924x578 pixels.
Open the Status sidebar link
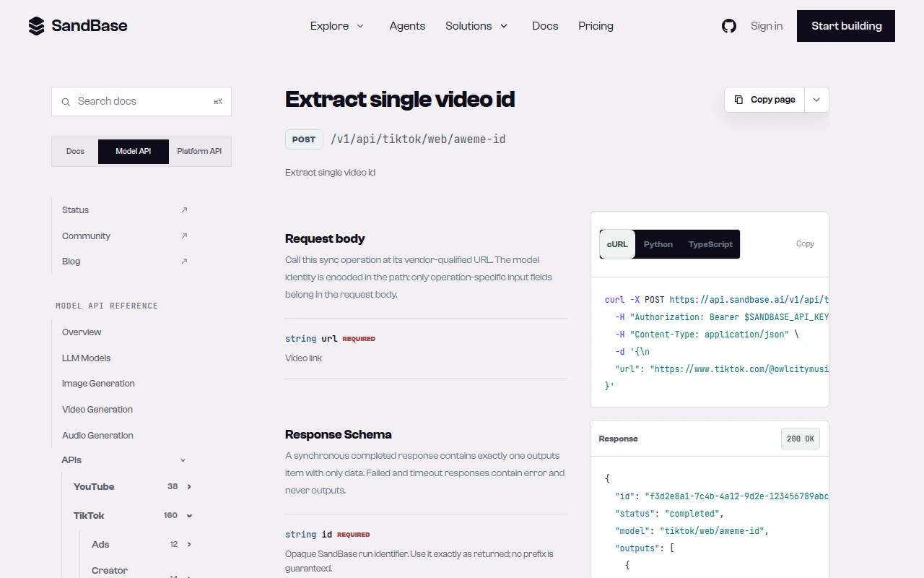coord(75,210)
